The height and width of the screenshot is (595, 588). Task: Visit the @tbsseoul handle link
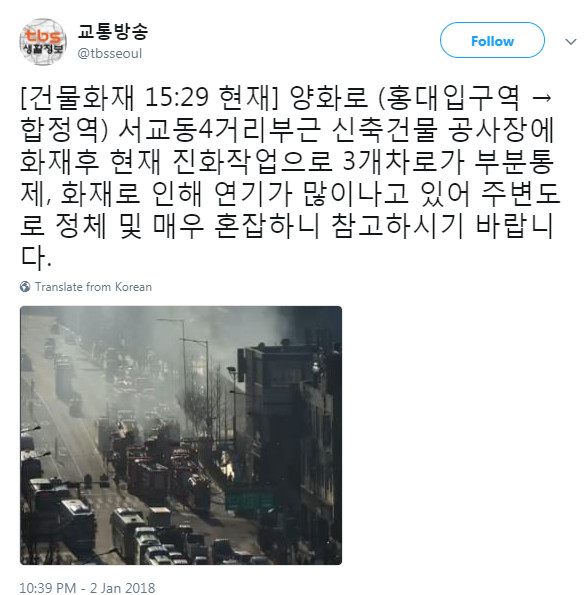[110, 54]
